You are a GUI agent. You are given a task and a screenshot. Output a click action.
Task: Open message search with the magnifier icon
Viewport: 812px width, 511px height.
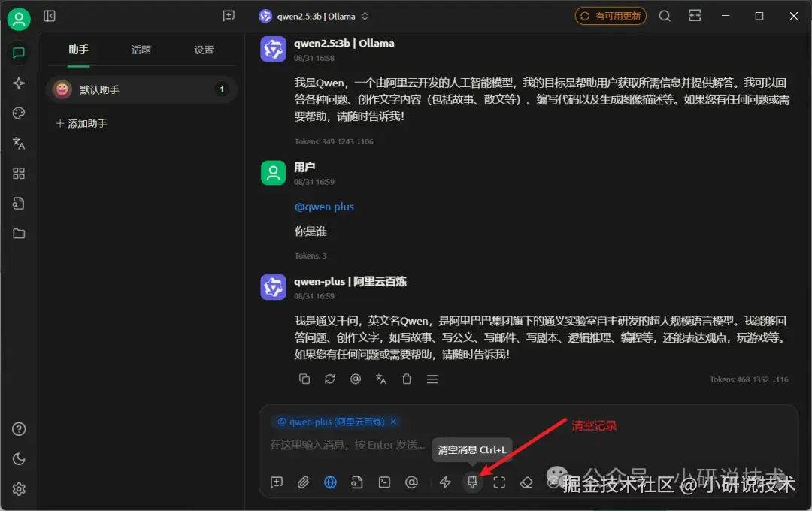click(x=665, y=16)
